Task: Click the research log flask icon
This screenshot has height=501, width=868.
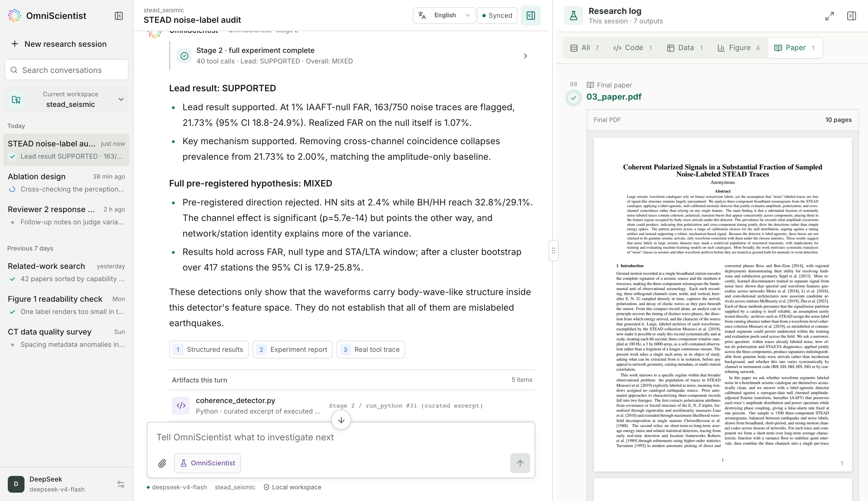Action: 574,16
